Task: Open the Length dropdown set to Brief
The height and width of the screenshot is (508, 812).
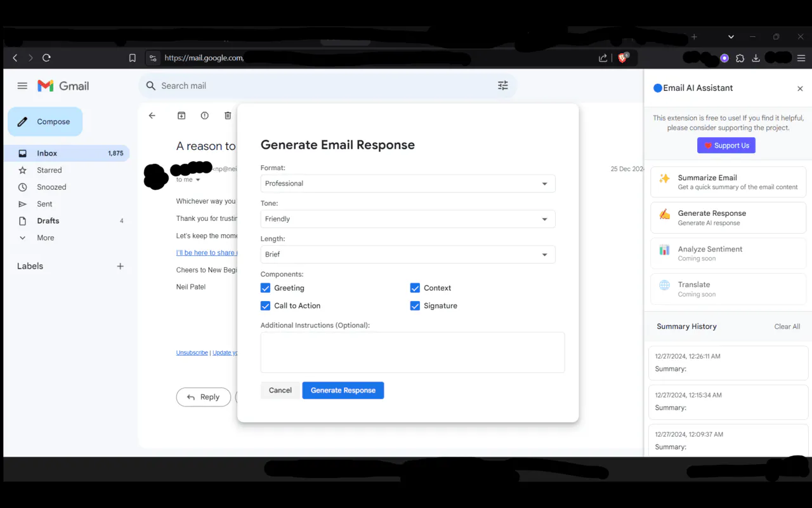Action: pyautogui.click(x=408, y=255)
